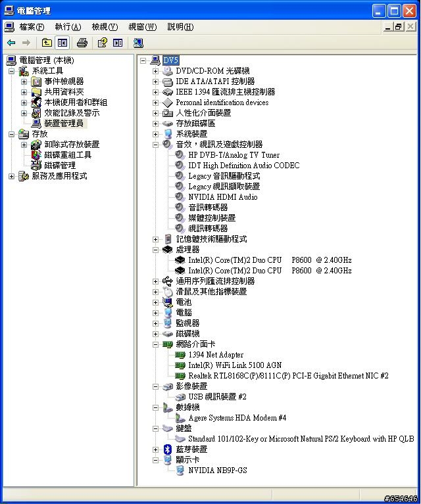Click the 本機使用者和群組 icon
The image size is (421, 504).
(36, 103)
